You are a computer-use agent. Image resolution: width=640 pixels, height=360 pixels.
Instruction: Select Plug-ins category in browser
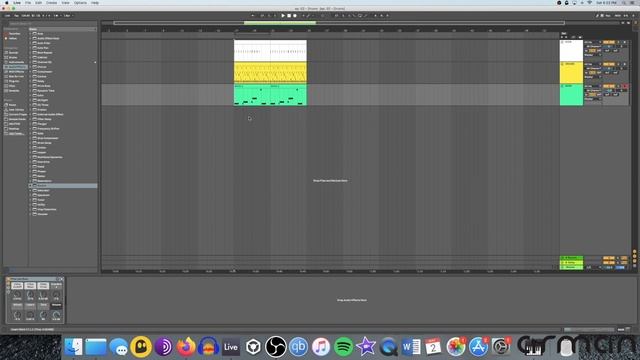pos(15,81)
